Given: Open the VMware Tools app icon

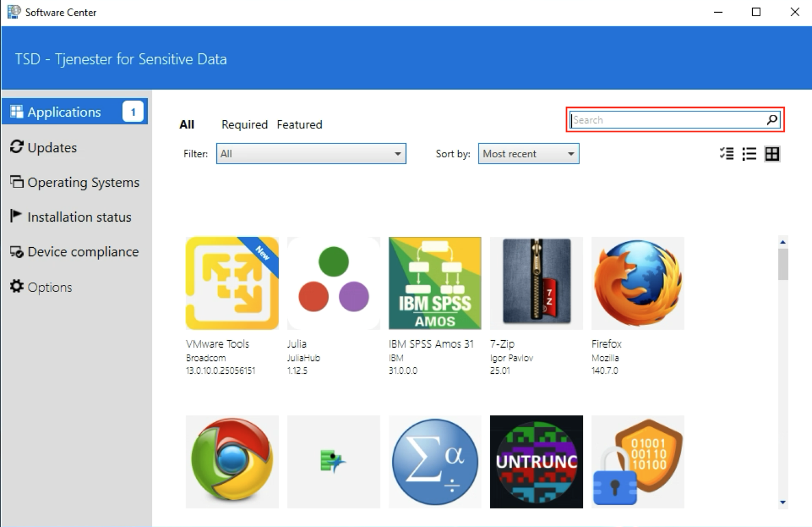Looking at the screenshot, I should coord(232,283).
